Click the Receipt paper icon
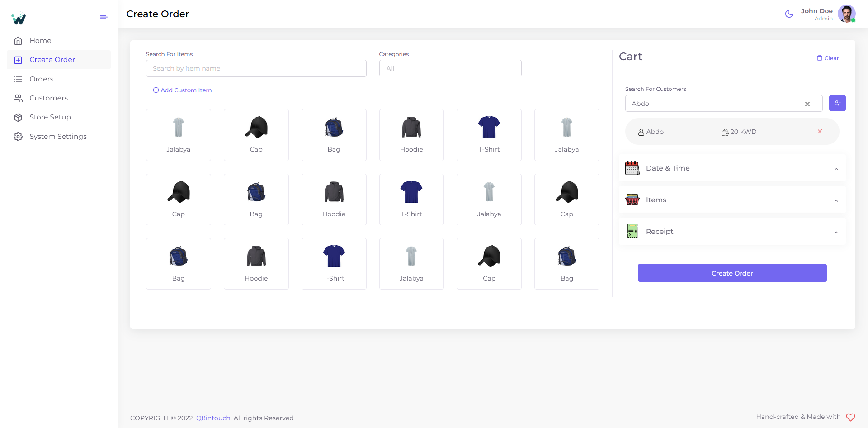Viewport: 868px width, 428px height. pos(632,232)
